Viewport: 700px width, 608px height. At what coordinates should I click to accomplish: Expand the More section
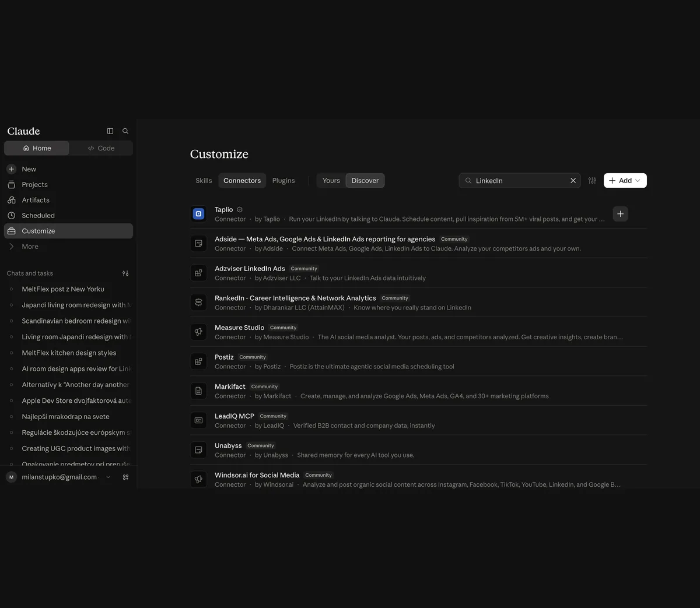point(68,247)
